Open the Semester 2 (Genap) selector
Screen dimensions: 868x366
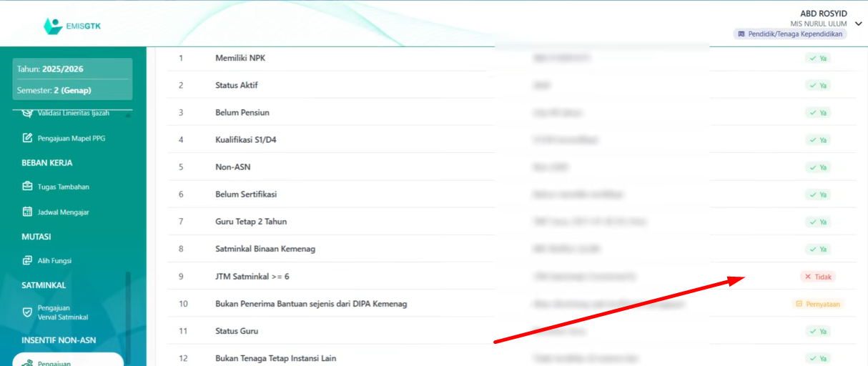72,90
